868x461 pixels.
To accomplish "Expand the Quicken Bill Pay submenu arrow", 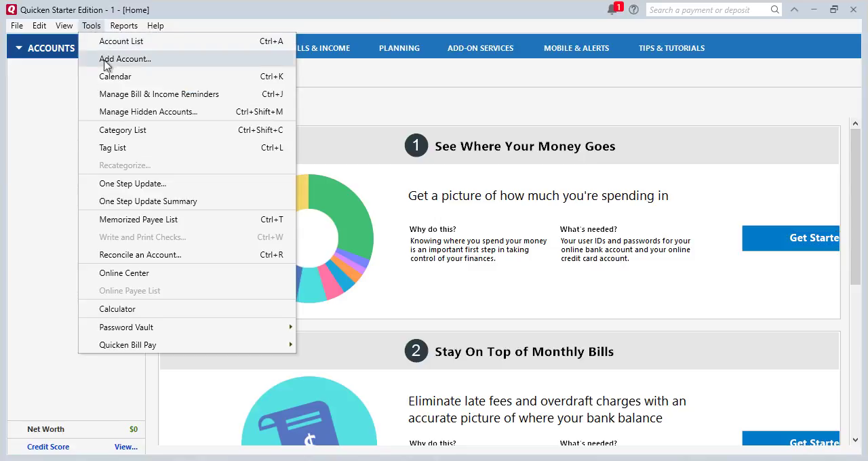I will tap(291, 344).
